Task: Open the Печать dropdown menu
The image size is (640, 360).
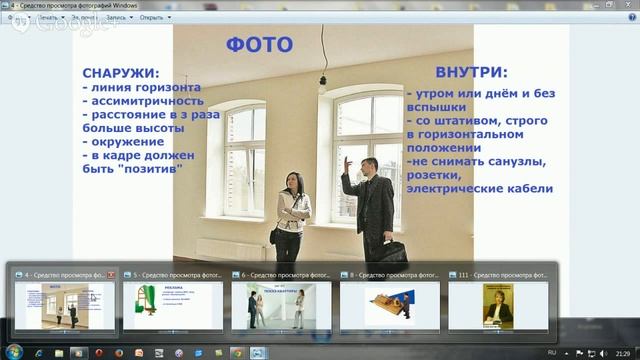Action: 51,18
